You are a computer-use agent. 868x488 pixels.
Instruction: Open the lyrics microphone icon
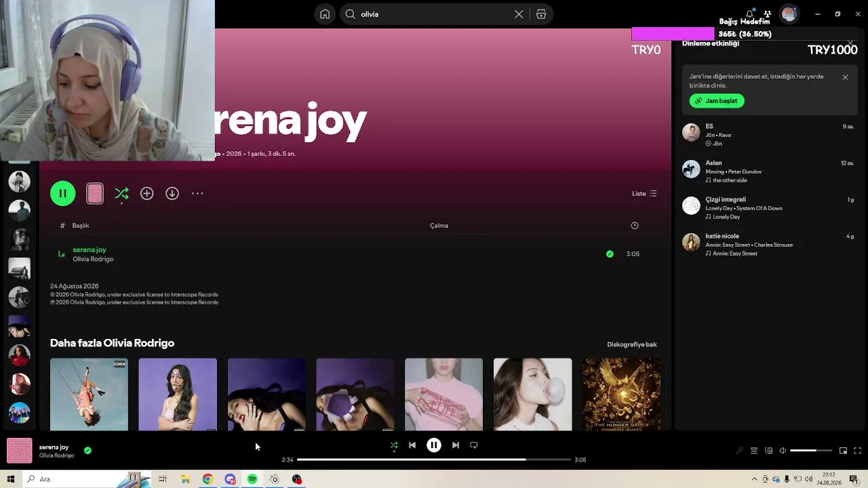[x=740, y=451]
